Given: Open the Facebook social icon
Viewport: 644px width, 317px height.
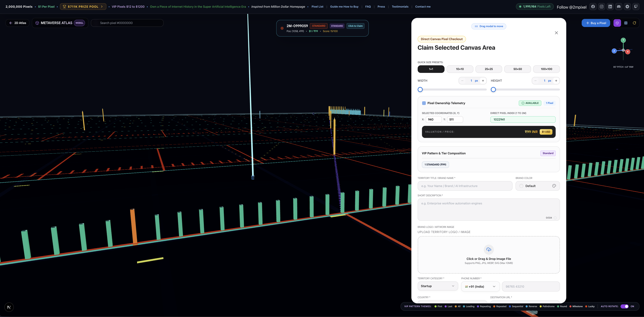Looking at the screenshot, I should tap(593, 7).
